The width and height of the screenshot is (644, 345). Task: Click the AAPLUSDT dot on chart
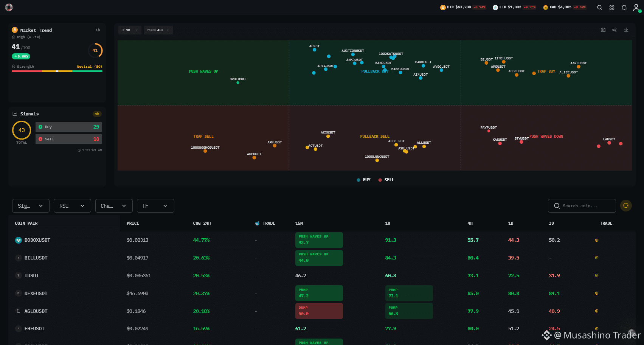(x=579, y=67)
